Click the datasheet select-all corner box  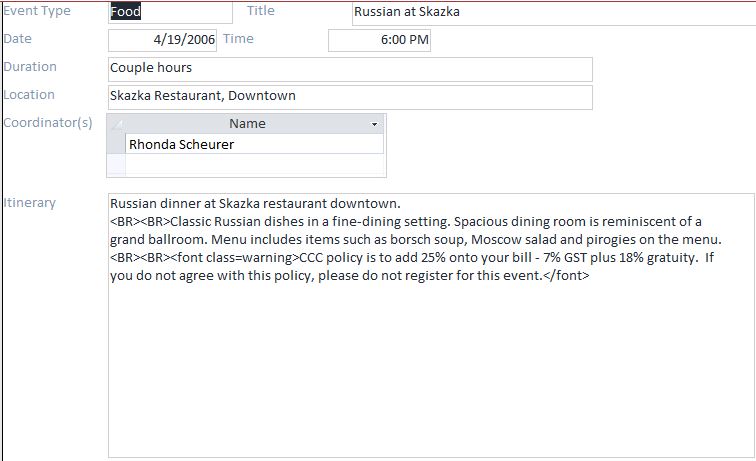[116, 124]
